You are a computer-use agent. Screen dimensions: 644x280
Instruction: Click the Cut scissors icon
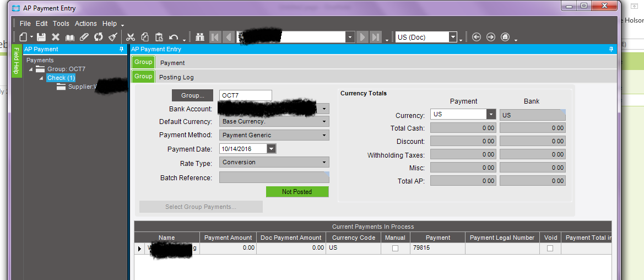tap(131, 37)
